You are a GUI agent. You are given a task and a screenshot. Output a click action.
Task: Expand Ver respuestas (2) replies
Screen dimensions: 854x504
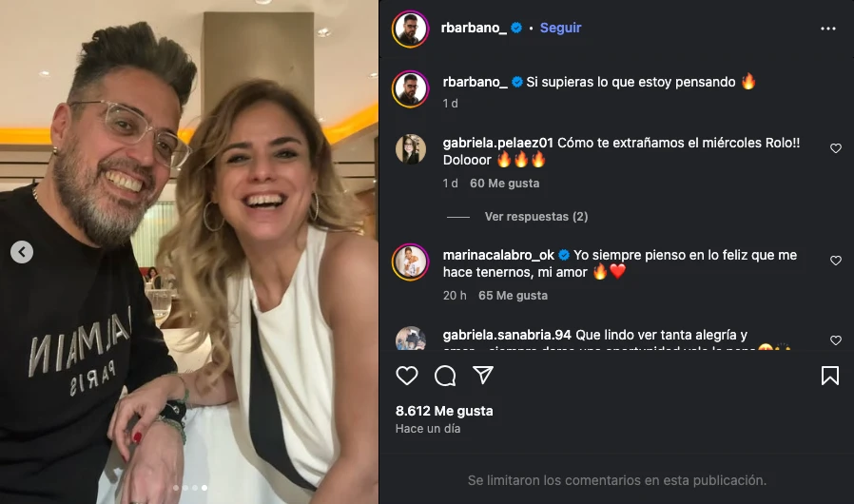pos(535,217)
